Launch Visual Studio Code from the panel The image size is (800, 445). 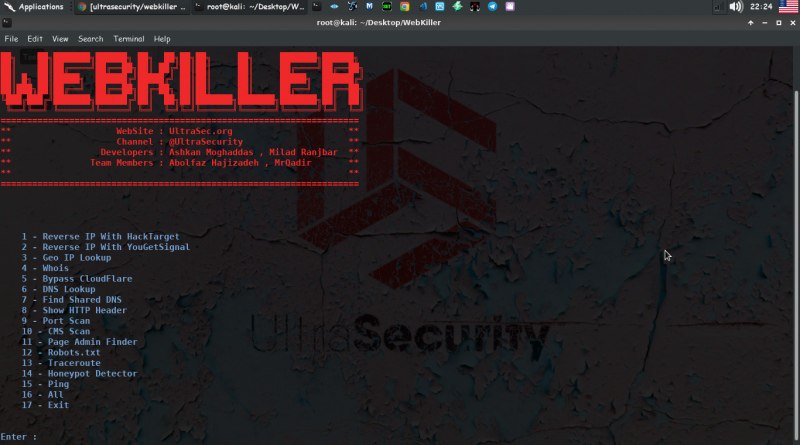pyautogui.click(x=423, y=7)
